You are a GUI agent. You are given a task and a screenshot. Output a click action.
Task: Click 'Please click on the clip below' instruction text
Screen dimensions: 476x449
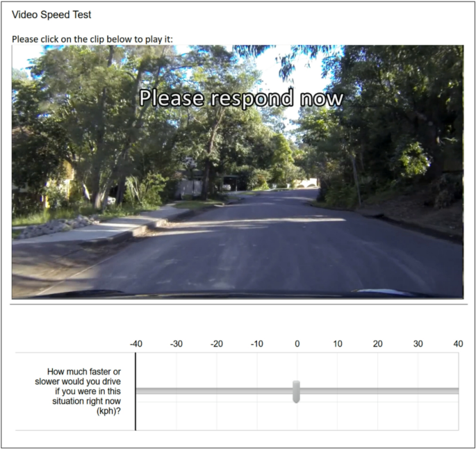[92, 39]
